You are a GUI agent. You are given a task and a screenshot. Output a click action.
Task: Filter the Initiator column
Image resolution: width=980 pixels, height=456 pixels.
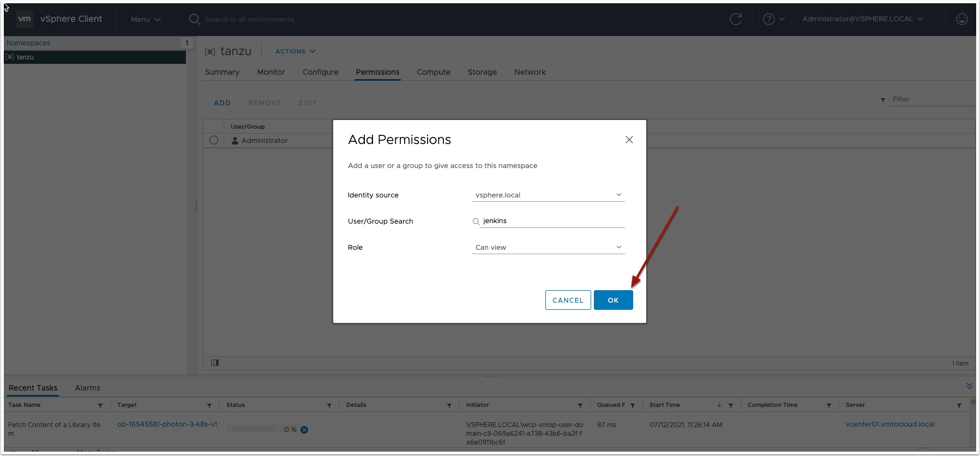(580, 405)
